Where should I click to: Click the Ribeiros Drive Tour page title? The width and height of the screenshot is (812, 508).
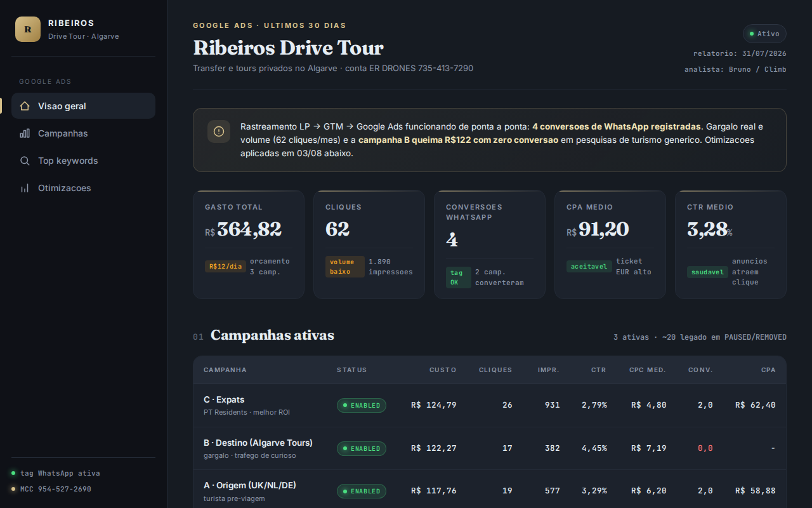(289, 48)
